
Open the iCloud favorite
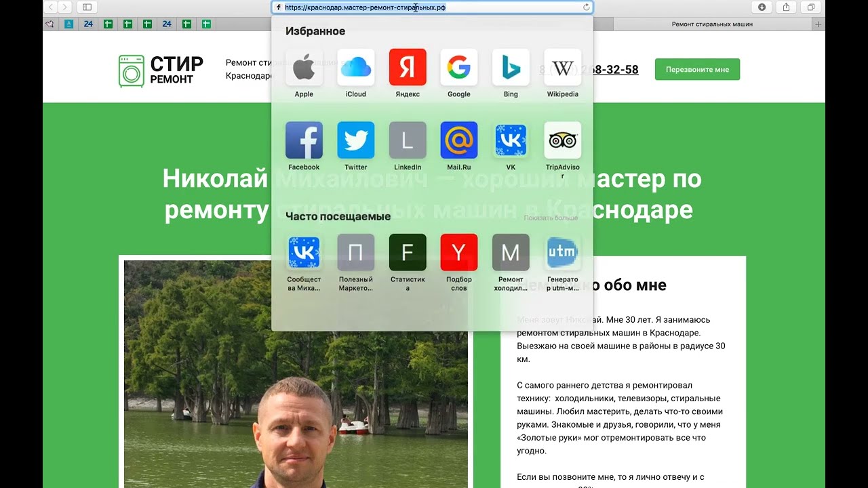[355, 68]
